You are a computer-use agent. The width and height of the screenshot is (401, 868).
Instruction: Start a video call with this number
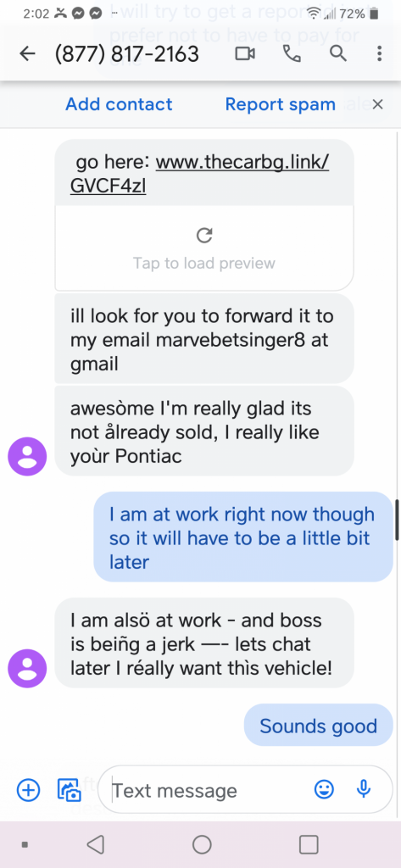click(x=245, y=53)
